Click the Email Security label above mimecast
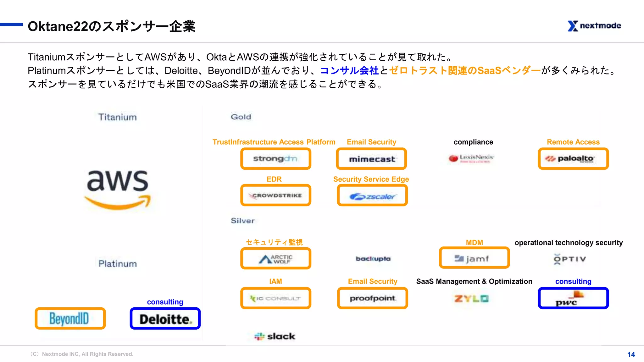The width and height of the screenshot is (644, 362). click(371, 142)
